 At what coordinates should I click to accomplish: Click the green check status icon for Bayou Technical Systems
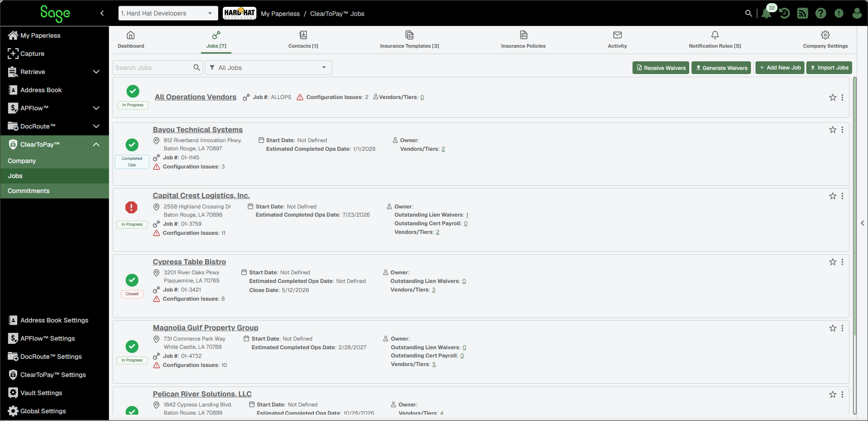(132, 145)
